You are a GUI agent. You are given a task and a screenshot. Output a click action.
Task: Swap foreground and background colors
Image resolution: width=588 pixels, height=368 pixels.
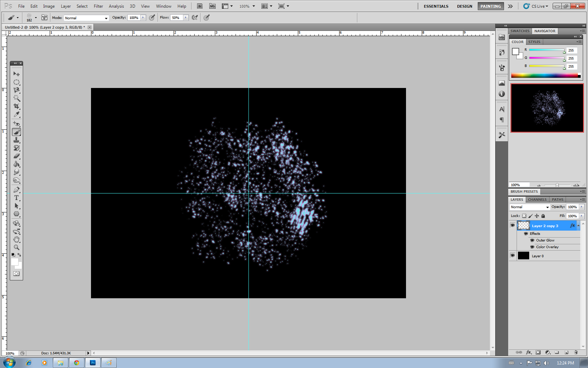tap(20, 255)
